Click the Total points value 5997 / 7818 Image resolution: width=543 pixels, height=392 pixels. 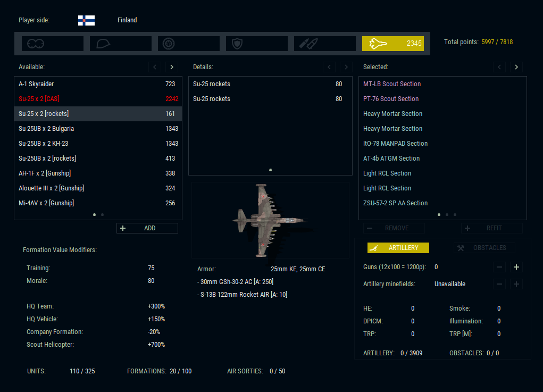tap(497, 42)
